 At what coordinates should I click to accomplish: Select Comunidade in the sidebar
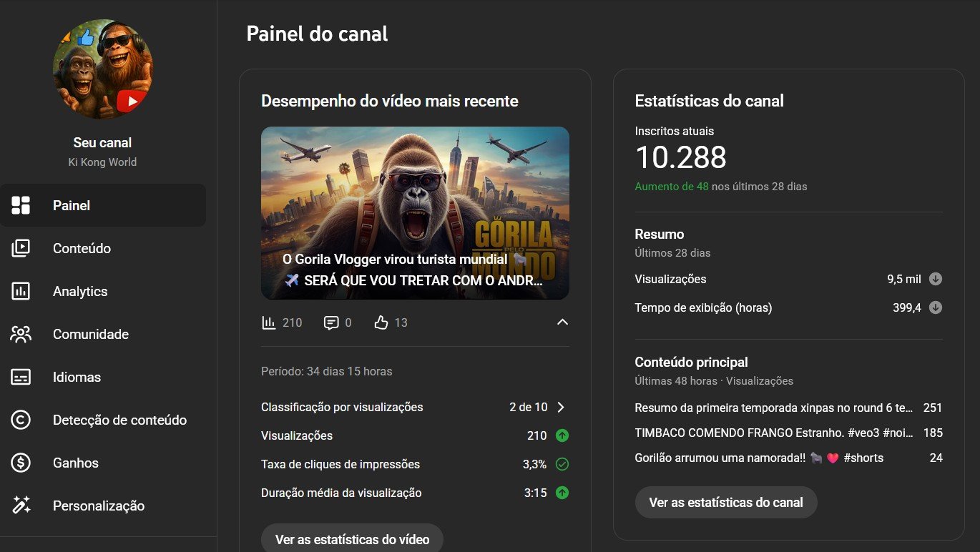pos(103,334)
